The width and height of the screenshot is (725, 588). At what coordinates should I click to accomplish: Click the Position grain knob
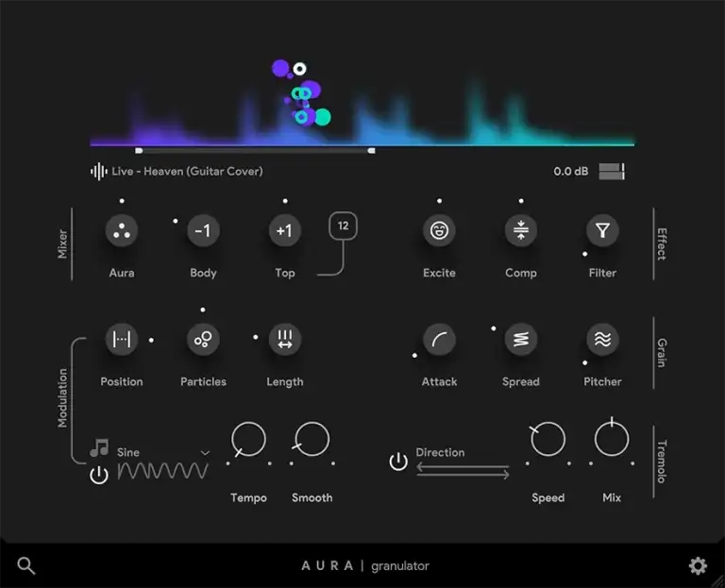(122, 339)
